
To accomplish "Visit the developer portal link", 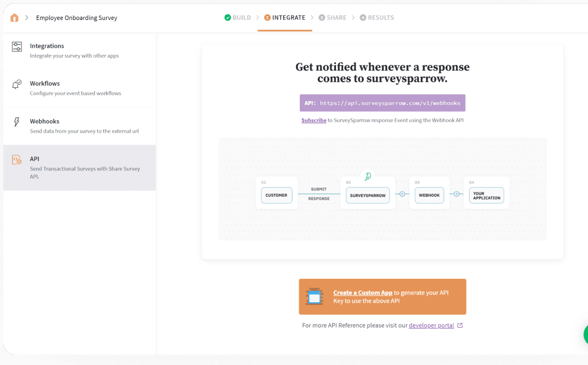I will [x=433, y=325].
